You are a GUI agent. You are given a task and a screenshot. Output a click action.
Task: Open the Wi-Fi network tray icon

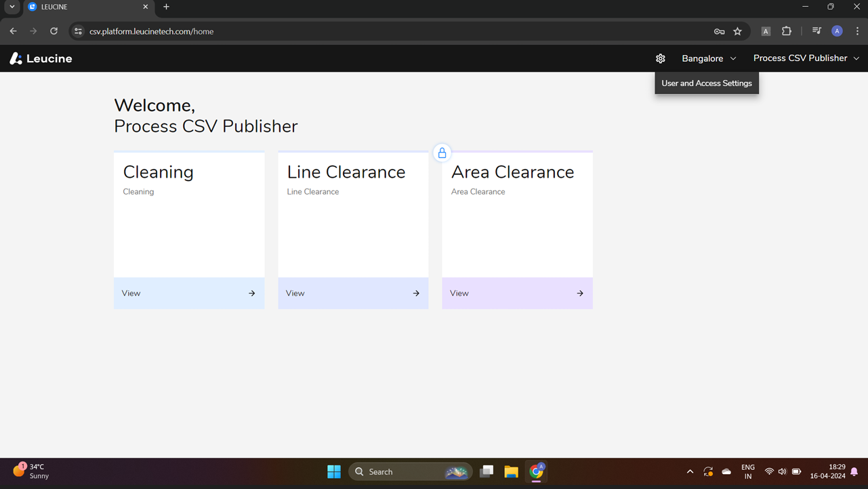[x=769, y=471]
